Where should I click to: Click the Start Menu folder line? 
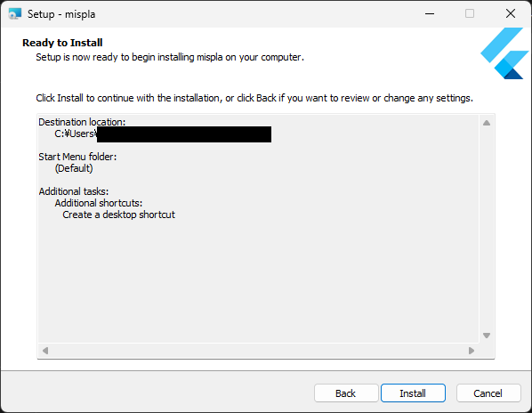[77, 157]
